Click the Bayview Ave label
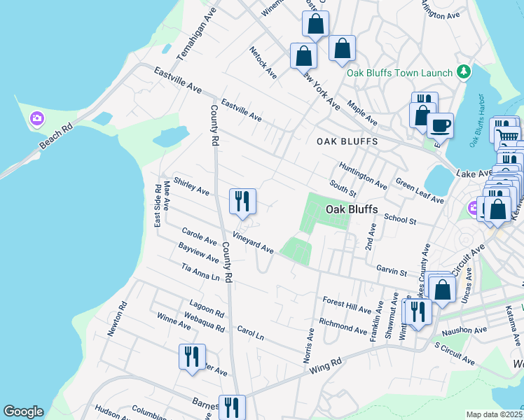 198,253
